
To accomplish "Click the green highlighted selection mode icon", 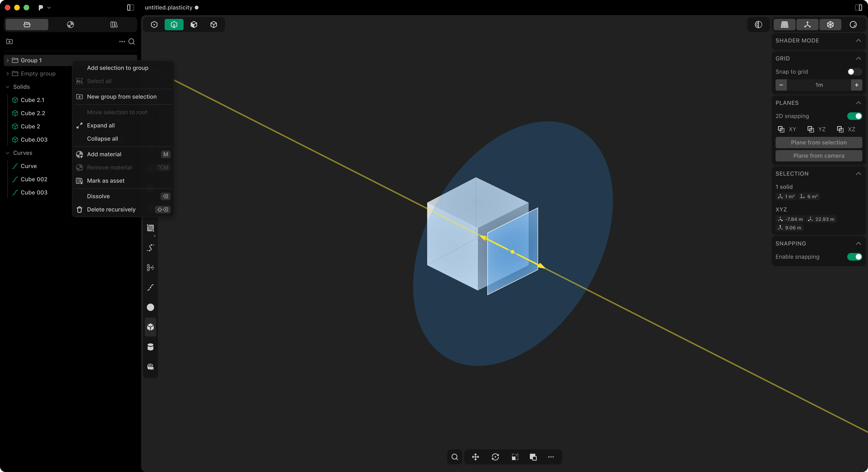I will (x=174, y=25).
